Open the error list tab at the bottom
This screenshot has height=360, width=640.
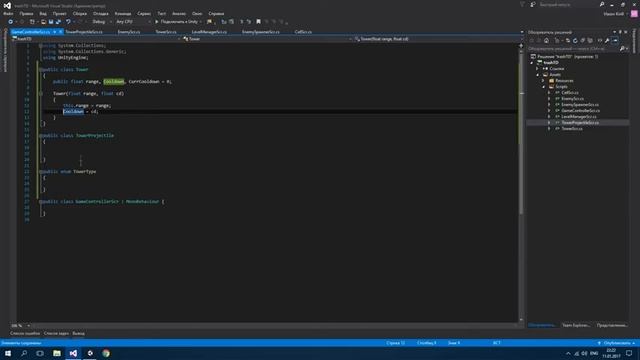25,333
